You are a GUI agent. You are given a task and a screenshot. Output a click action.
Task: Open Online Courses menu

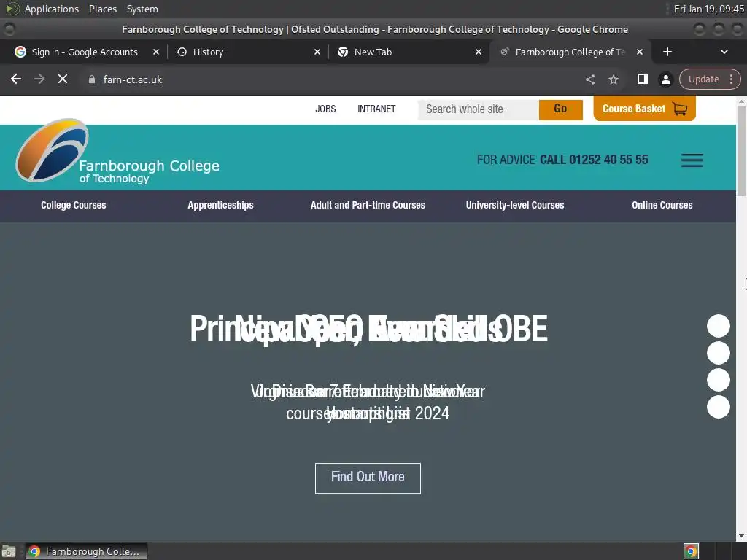(662, 205)
